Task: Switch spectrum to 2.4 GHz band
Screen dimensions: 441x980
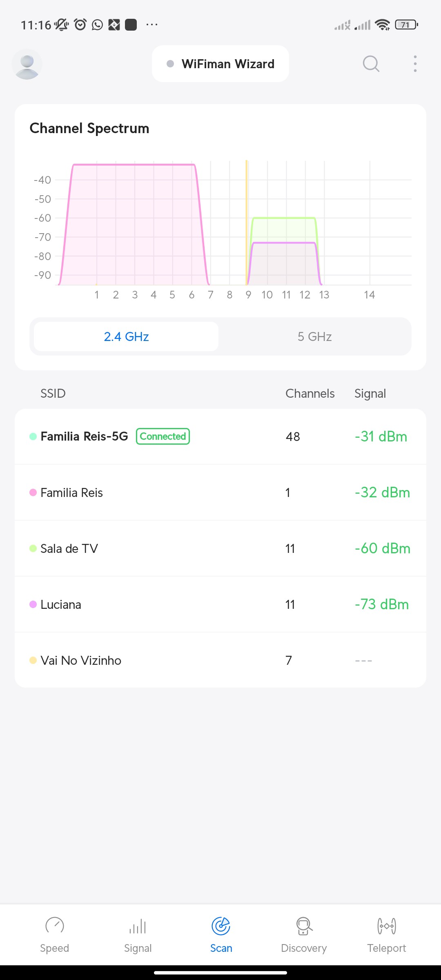Action: [126, 336]
